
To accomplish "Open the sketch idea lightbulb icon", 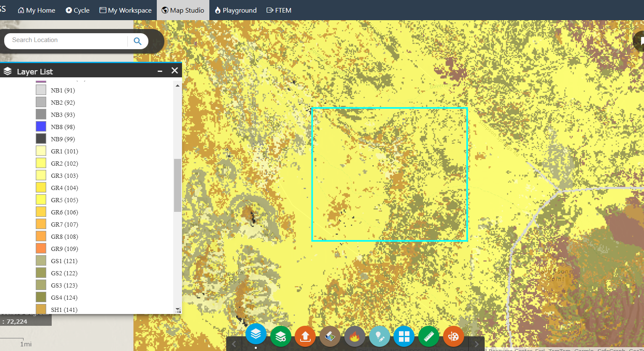I will [x=379, y=336].
